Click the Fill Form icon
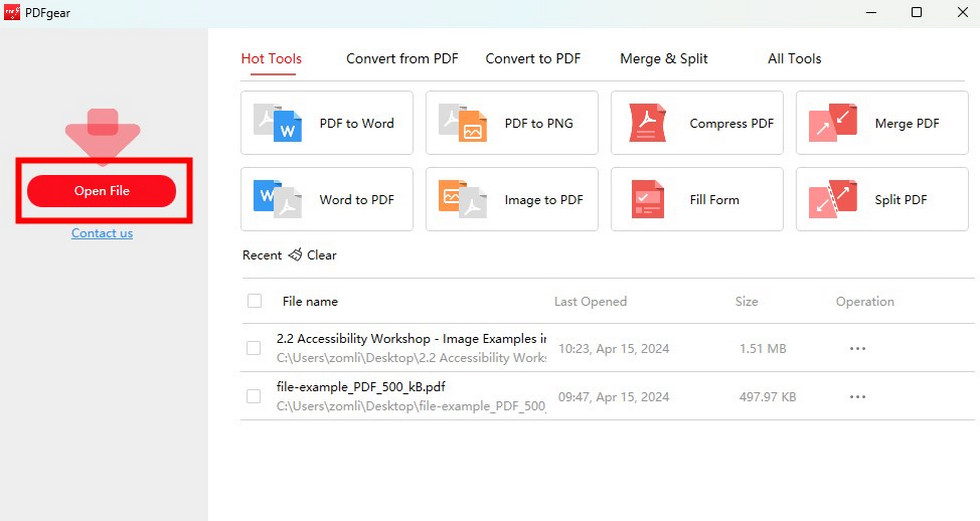Screen dimensions: 980x521 click(x=648, y=199)
